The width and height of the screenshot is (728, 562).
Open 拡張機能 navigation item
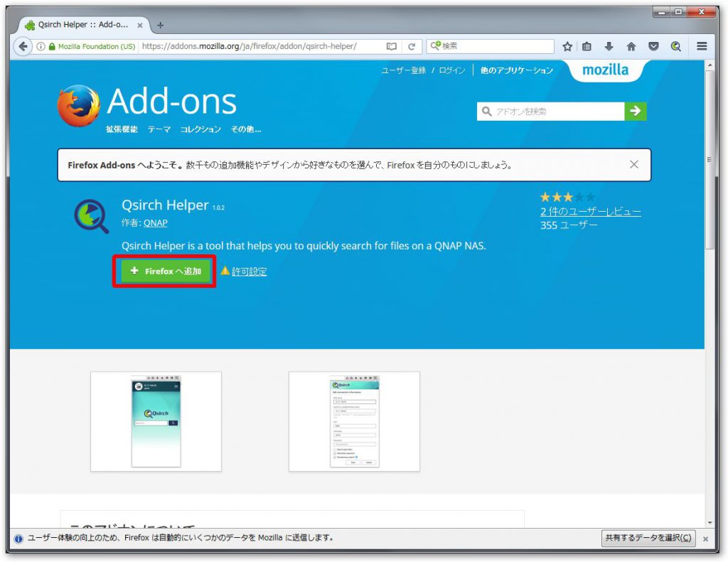122,129
